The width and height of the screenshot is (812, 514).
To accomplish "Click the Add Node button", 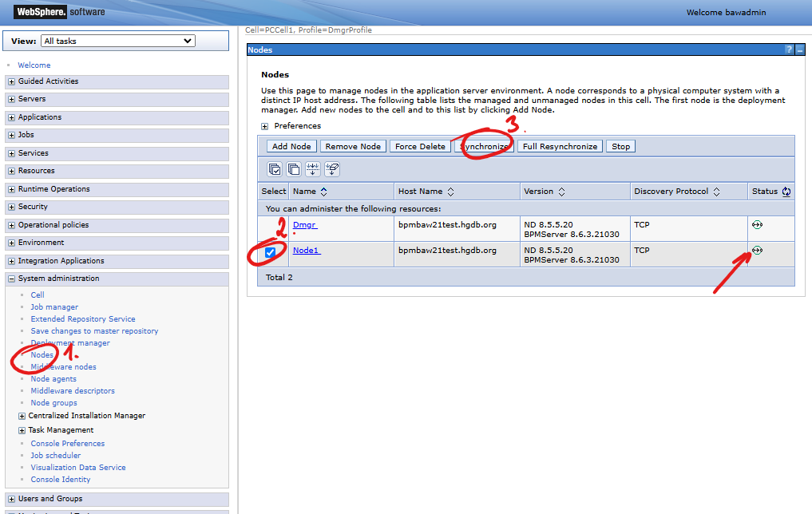I will [291, 147].
